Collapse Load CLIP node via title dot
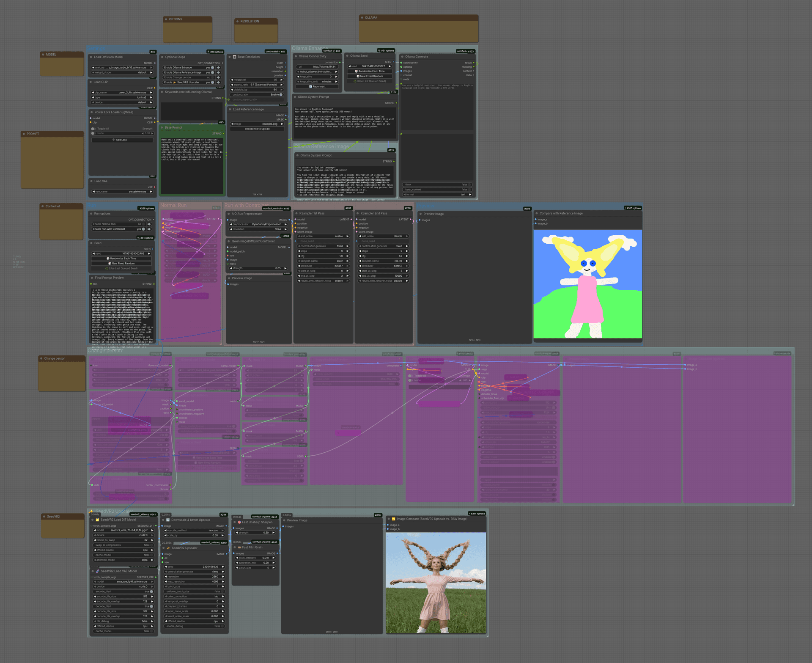812x663 pixels. click(x=91, y=82)
